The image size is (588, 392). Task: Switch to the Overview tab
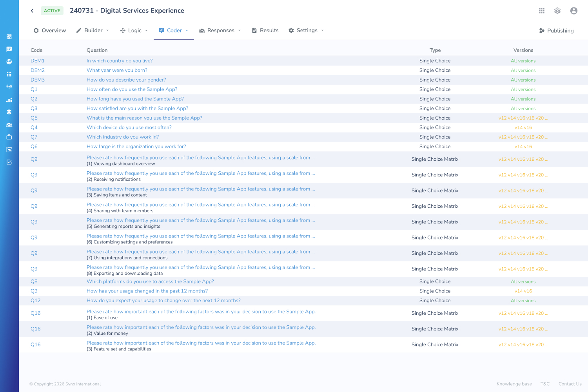coord(50,31)
